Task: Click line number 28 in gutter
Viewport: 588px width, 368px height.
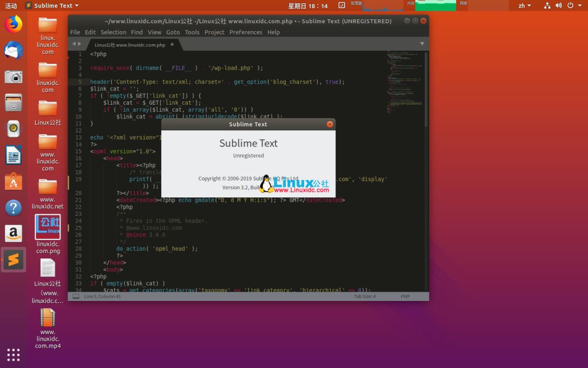Action: [x=78, y=249]
